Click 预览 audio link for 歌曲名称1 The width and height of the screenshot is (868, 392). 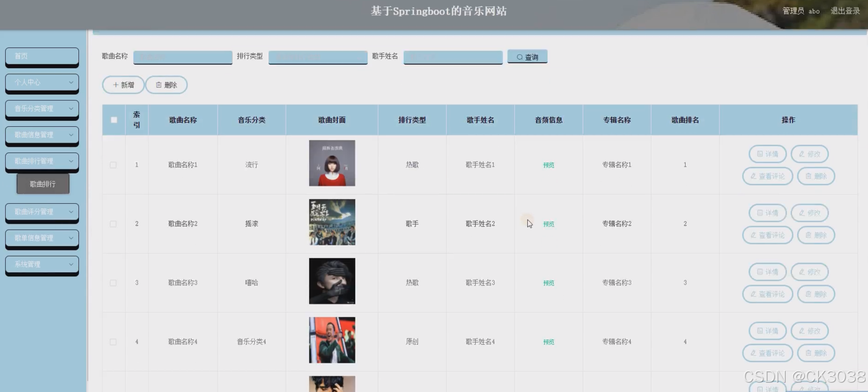click(x=548, y=165)
